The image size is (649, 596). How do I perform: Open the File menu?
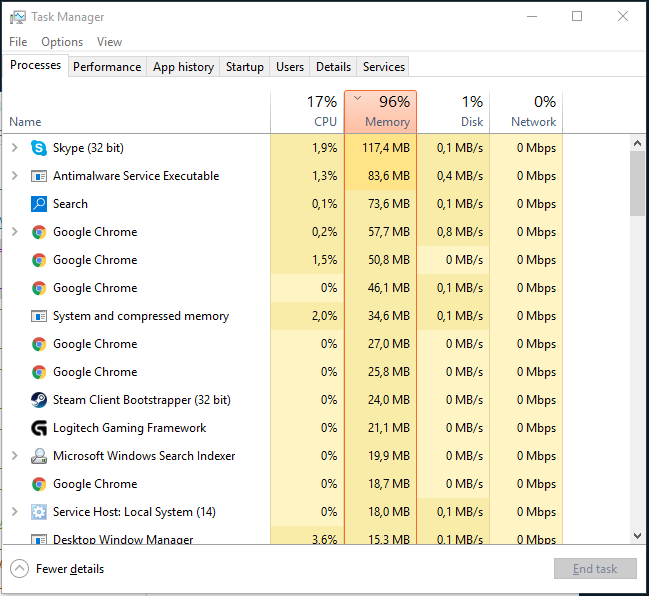[18, 42]
